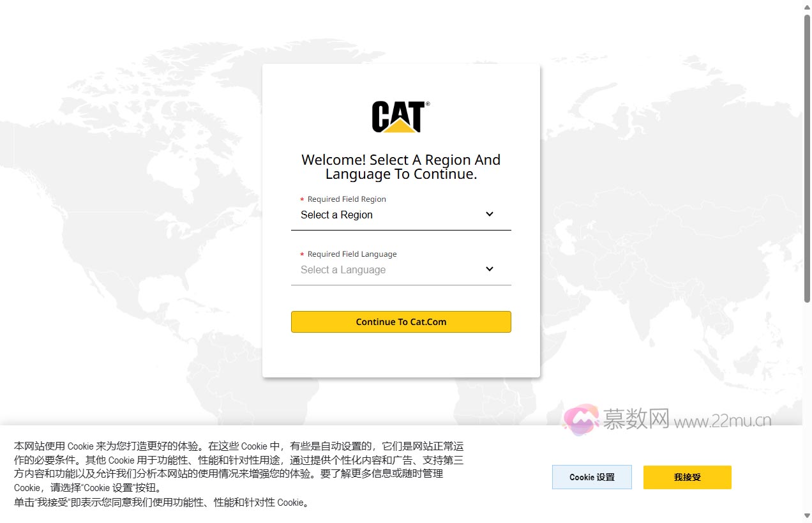Expand the region selection list
This screenshot has height=523, width=812.
pyautogui.click(x=401, y=215)
